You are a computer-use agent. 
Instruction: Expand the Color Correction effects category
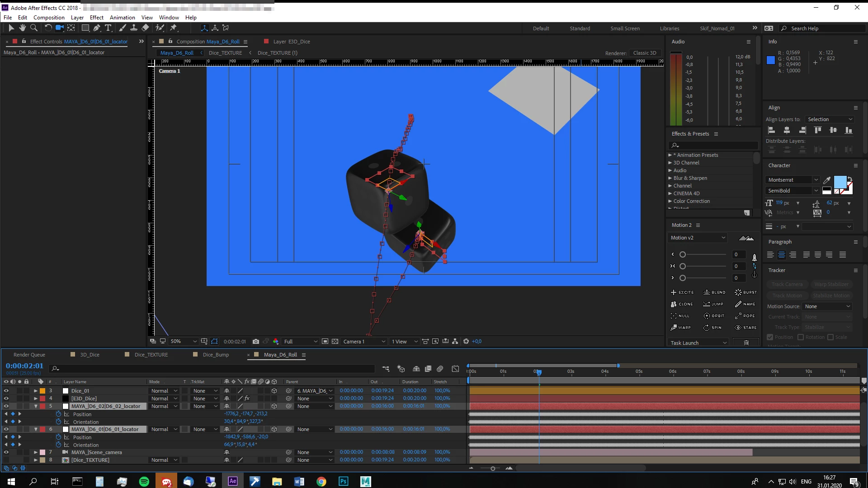670,201
